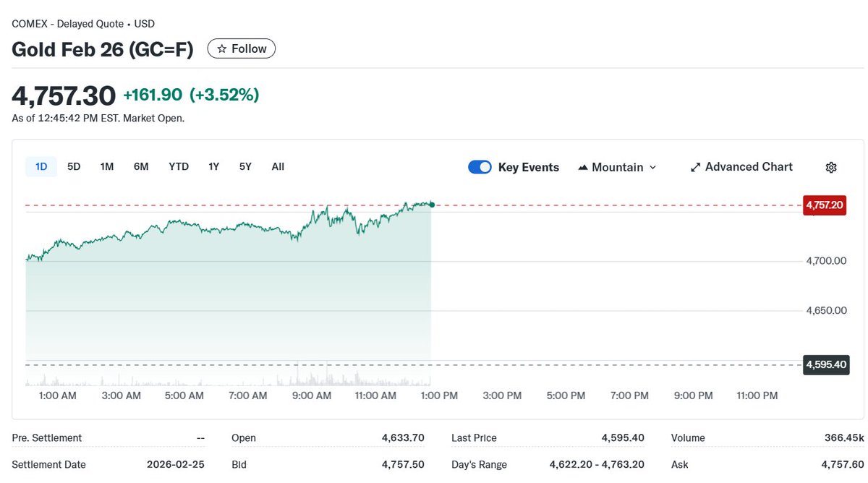Click the expand arrows icon for Advanced Chart
868x483 pixels.
(x=696, y=167)
